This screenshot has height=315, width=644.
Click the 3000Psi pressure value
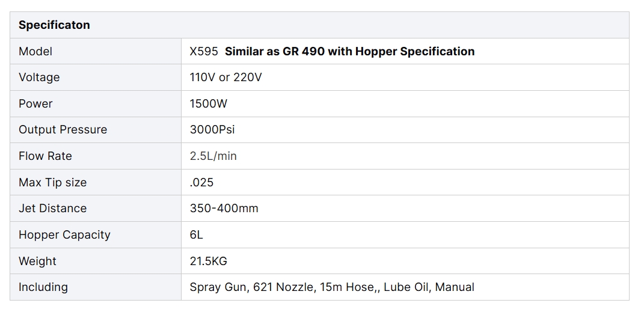click(x=212, y=130)
